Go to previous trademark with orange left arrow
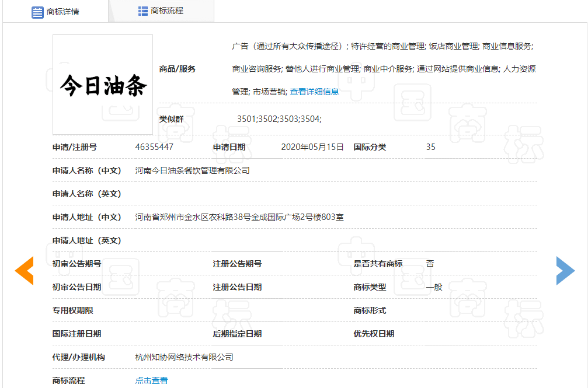 25,271
